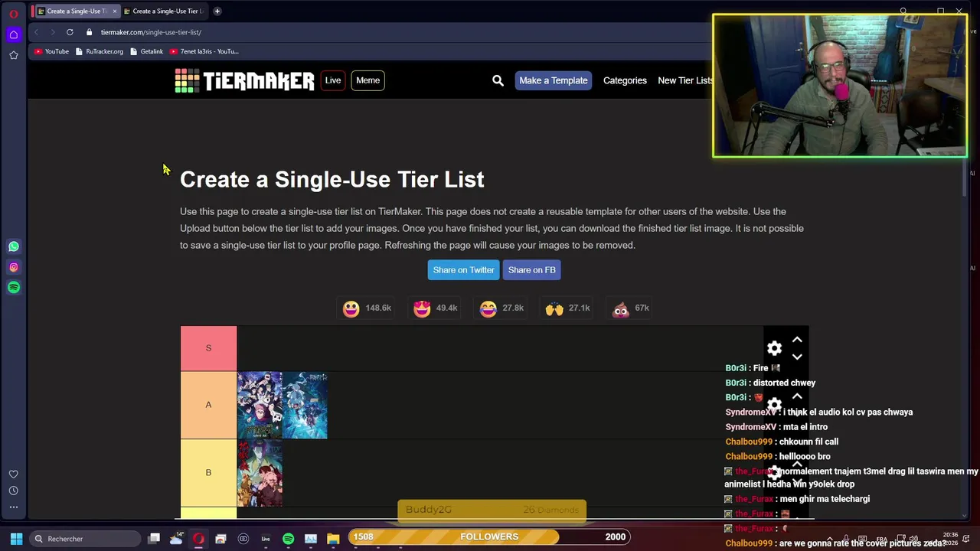This screenshot has width=980, height=551.
Task: Open settings gear for A tier row
Action: coord(774,404)
